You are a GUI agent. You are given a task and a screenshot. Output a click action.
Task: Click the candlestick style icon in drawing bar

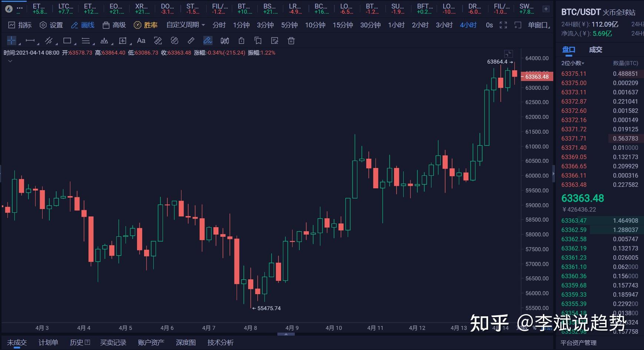point(224,40)
